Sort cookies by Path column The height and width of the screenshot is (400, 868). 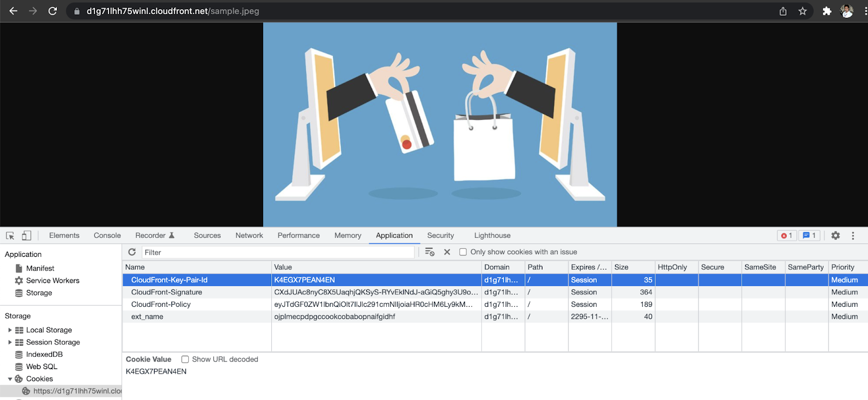546,267
